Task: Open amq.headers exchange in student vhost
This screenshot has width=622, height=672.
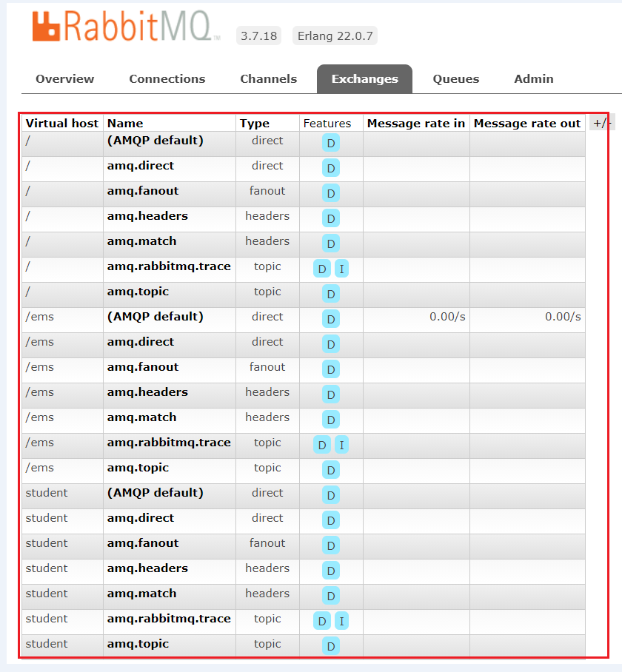Action: [x=147, y=568]
